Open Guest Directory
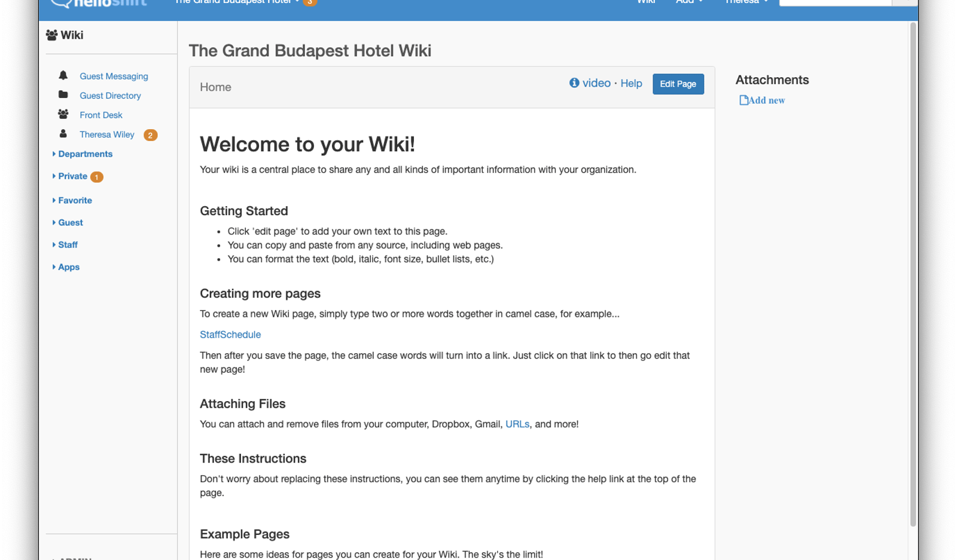This screenshot has height=560, width=957. 110,95
